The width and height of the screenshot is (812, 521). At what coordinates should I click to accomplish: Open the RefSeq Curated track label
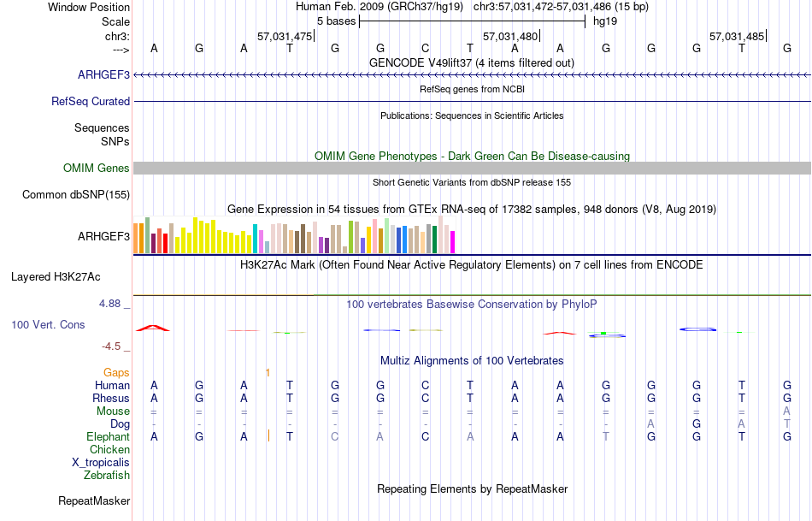[x=91, y=102]
